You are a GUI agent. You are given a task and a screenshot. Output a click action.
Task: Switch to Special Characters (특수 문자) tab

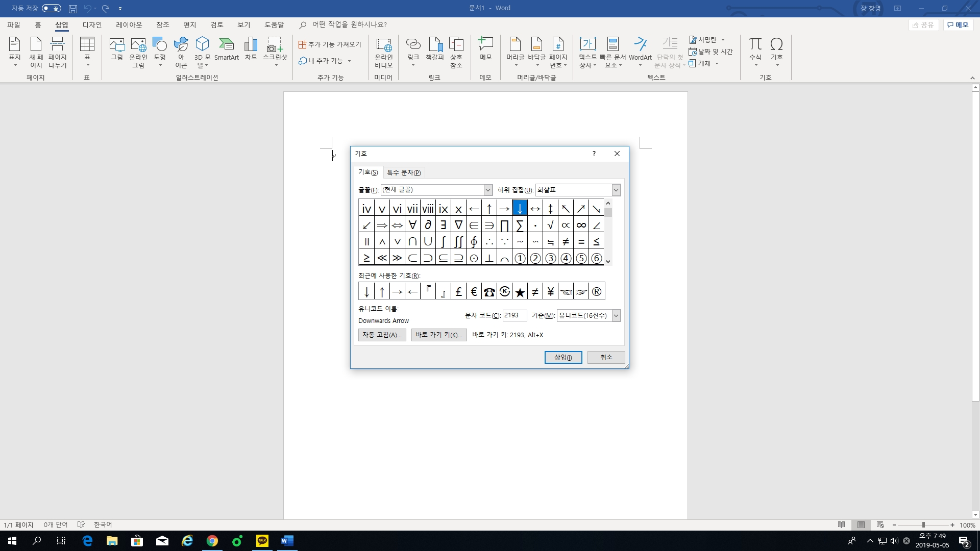point(403,172)
